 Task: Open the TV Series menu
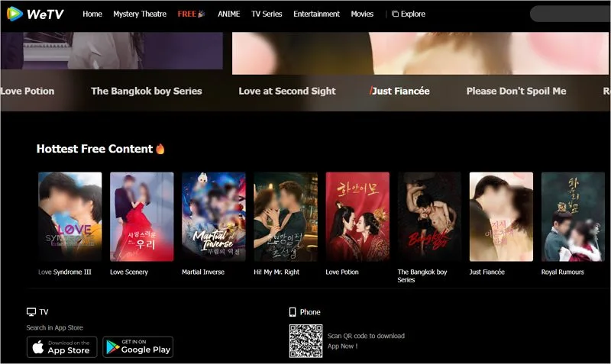point(267,14)
